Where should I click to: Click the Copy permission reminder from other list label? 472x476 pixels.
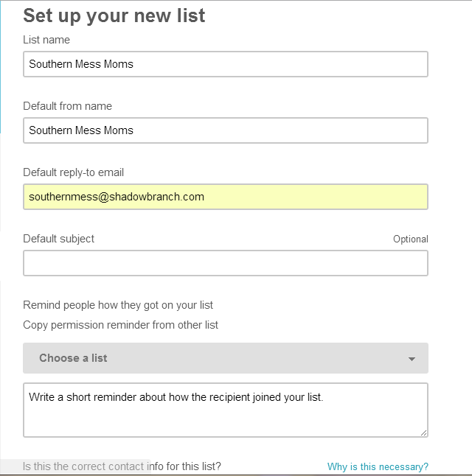pos(120,325)
